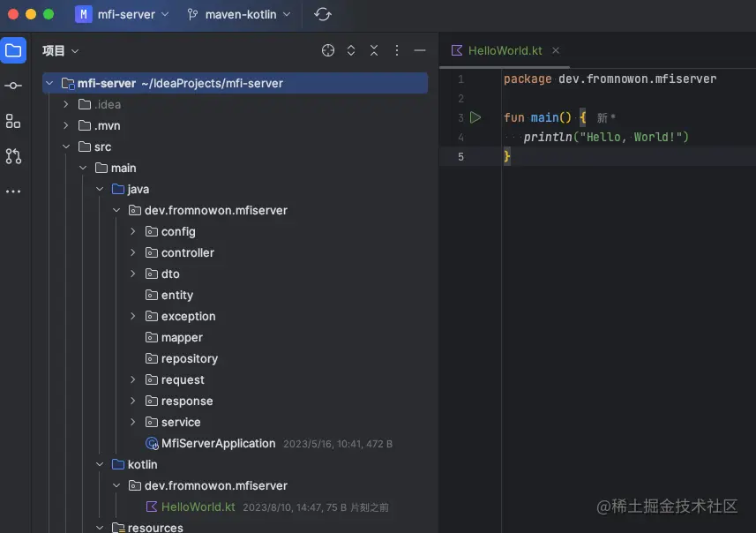
Task: Click the blue kotlin source folder icon
Action: tap(118, 464)
